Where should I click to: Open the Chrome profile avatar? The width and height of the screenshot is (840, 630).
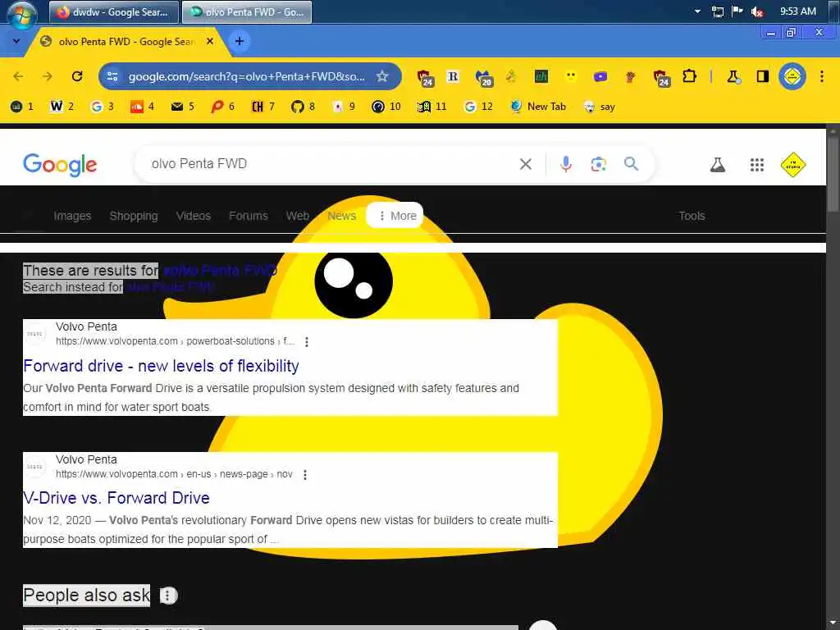tap(792, 76)
